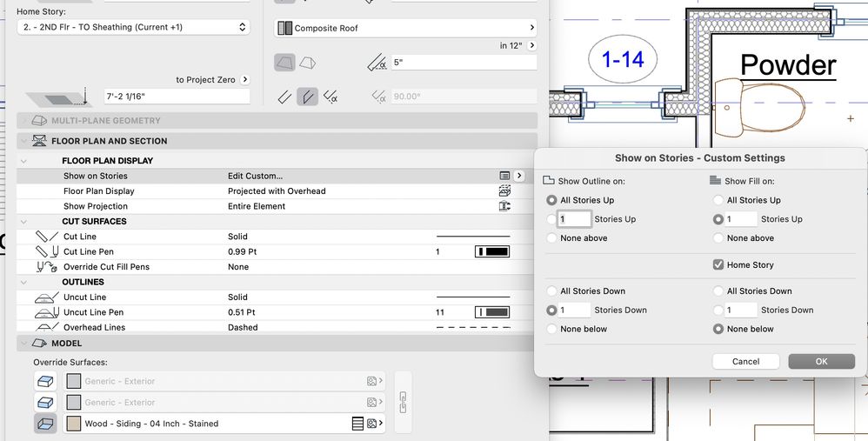Click the Override Cut Fill Pens icon
Screen dimensions: 868x441
point(46,267)
